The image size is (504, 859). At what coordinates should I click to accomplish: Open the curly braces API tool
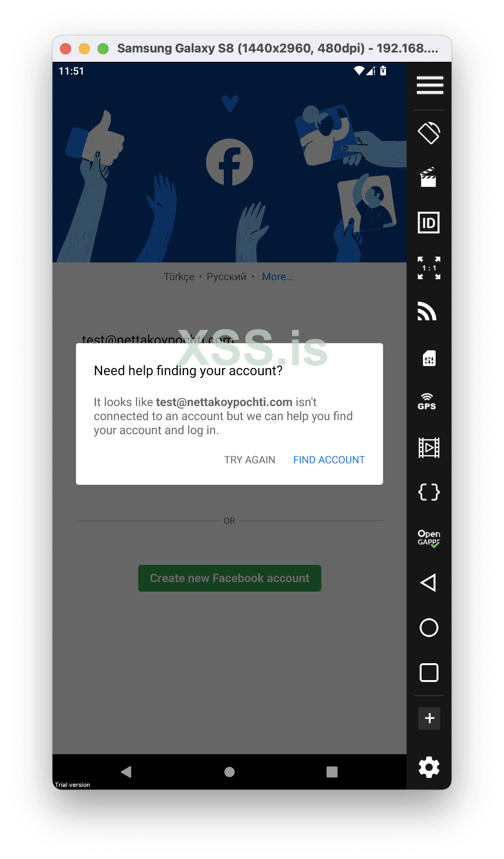(429, 492)
